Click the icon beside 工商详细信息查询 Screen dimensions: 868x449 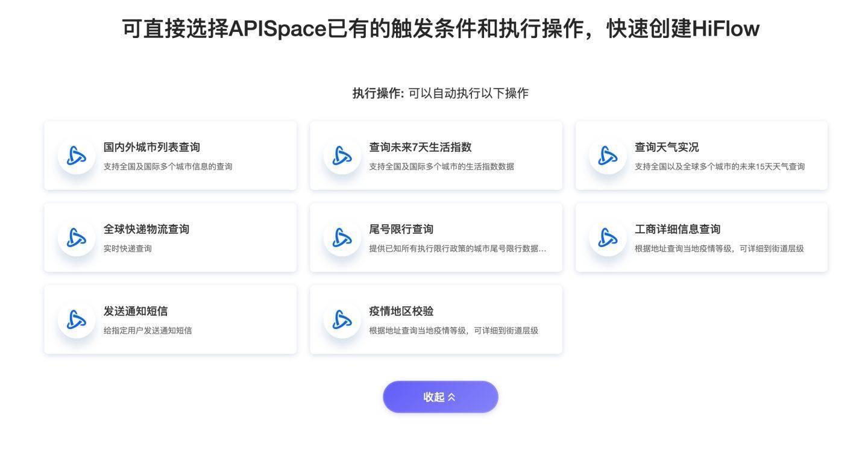(x=608, y=237)
